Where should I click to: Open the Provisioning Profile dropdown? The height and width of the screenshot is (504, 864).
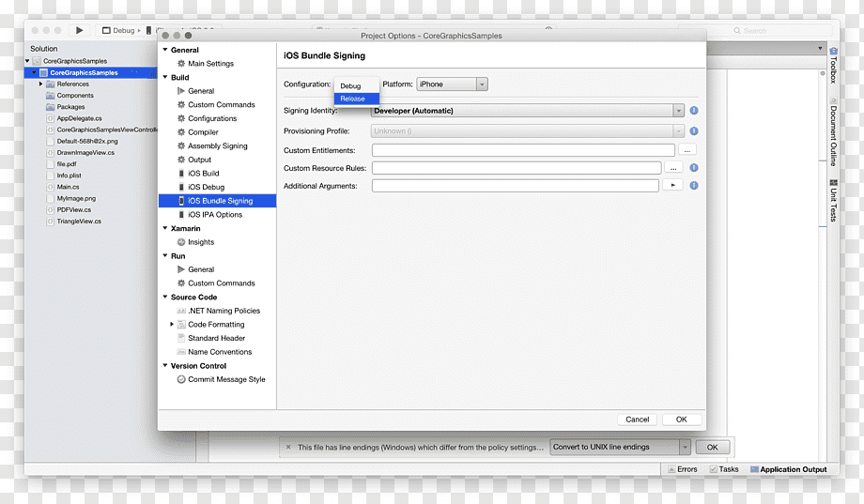click(x=528, y=131)
